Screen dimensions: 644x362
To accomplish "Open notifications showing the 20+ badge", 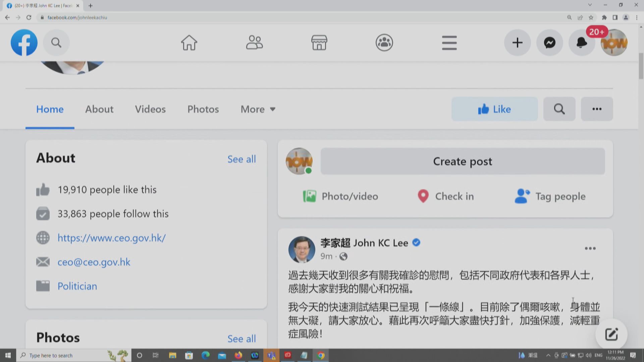I will [x=582, y=43].
